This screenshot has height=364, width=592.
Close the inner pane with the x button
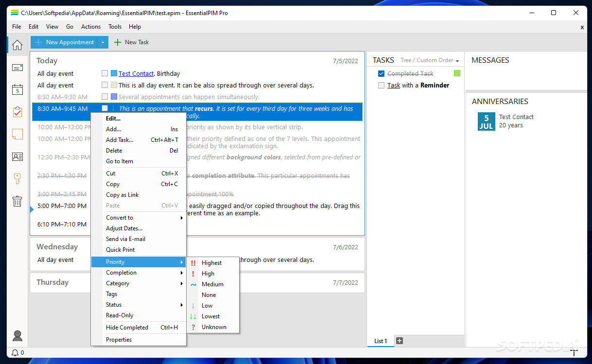582,27
